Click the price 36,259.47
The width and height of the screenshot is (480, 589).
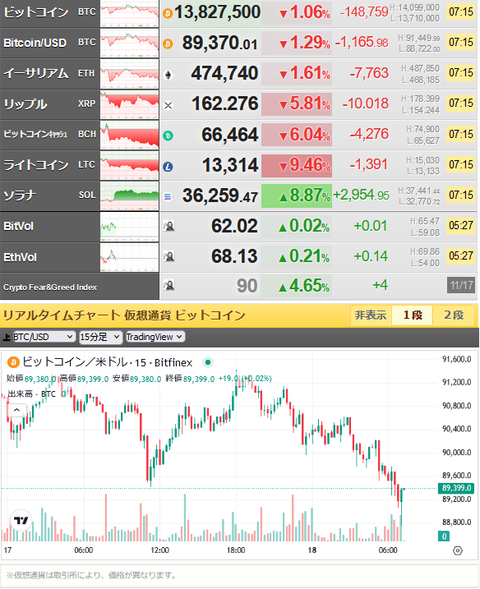coord(220,196)
